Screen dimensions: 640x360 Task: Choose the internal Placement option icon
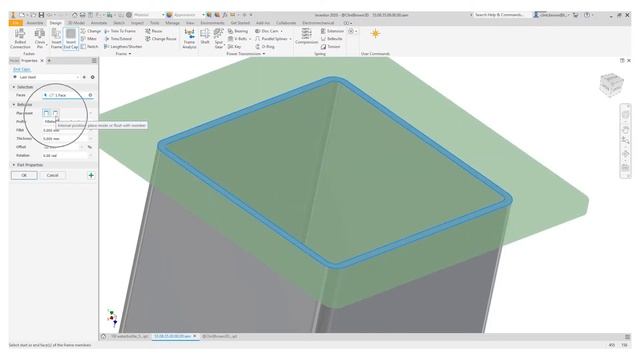(x=56, y=113)
